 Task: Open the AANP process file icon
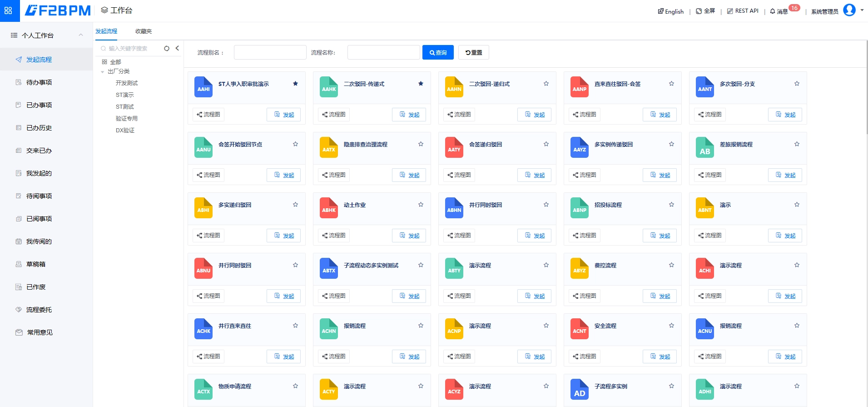pos(580,87)
